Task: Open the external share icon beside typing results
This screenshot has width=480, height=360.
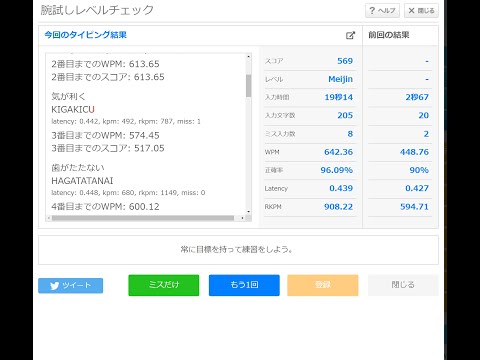Action: 350,35
